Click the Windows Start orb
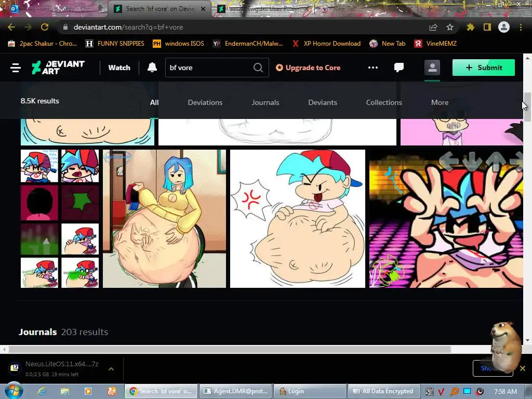Image resolution: width=532 pixels, height=399 pixels. tap(14, 390)
